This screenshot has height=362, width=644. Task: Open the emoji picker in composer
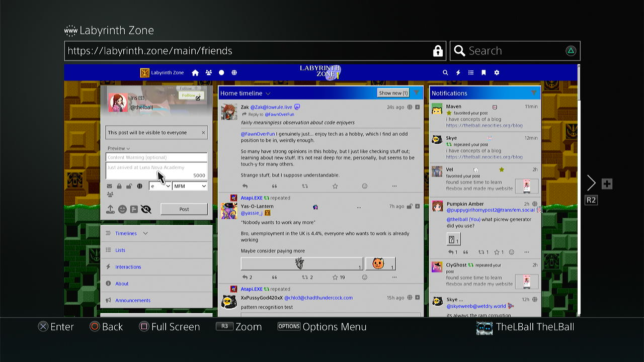[x=122, y=210]
